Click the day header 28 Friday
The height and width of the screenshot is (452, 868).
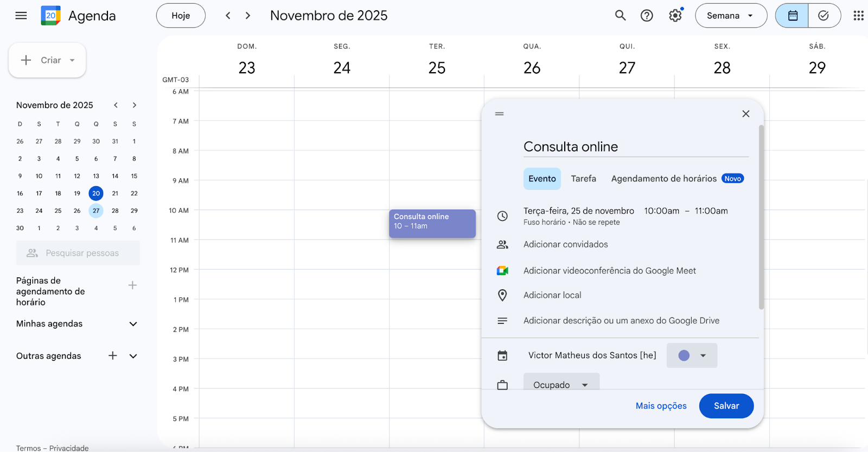coord(722,68)
